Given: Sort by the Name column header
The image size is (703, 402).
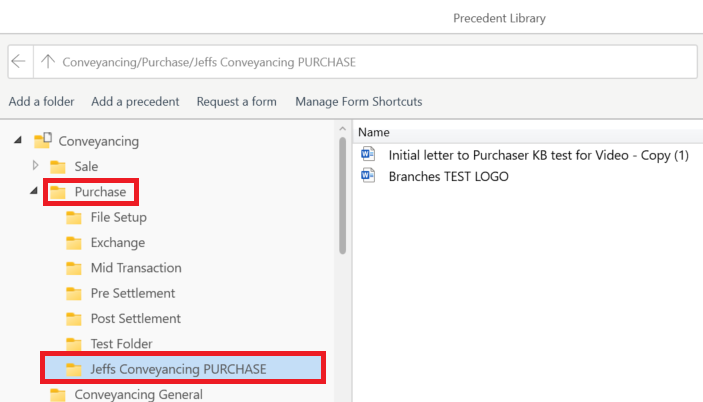Looking at the screenshot, I should (x=374, y=132).
